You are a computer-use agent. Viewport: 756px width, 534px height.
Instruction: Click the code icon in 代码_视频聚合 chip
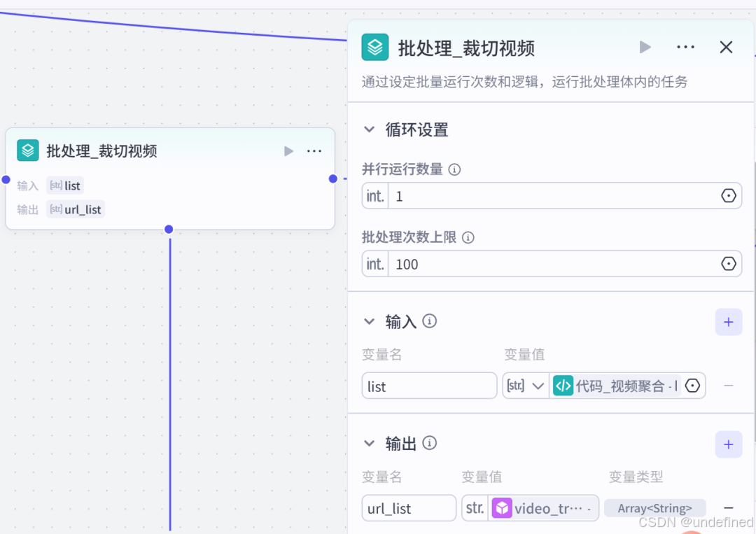(563, 386)
